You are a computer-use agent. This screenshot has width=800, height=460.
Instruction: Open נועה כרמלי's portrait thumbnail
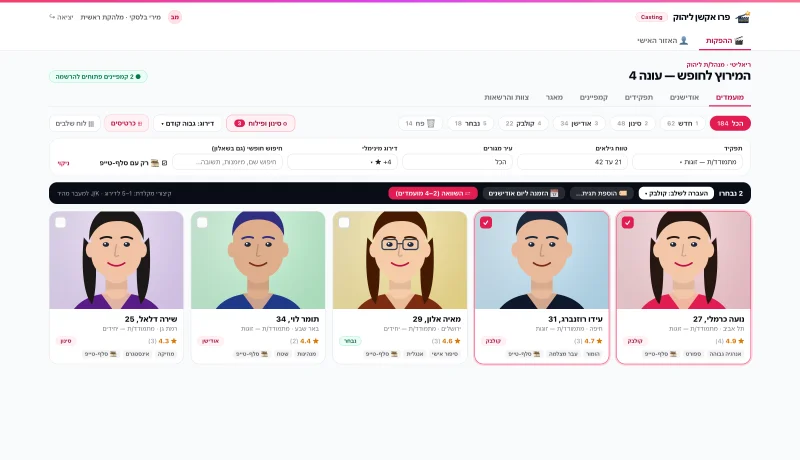pos(684,260)
